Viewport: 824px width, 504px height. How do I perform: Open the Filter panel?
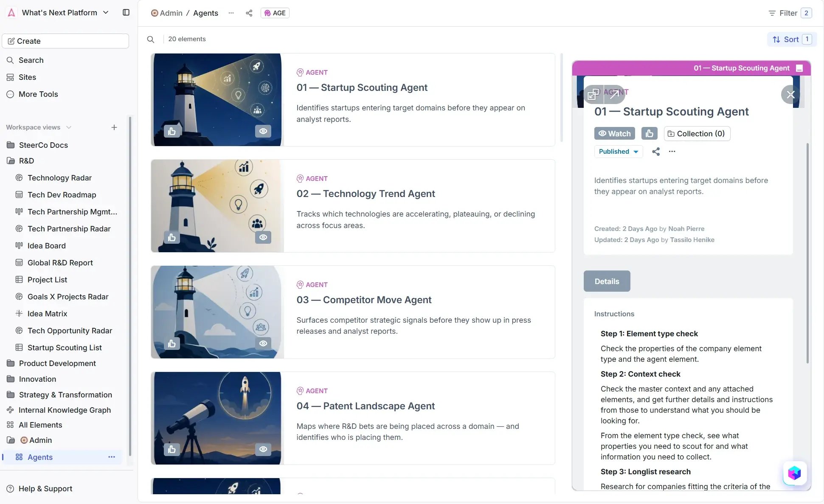[790, 13]
